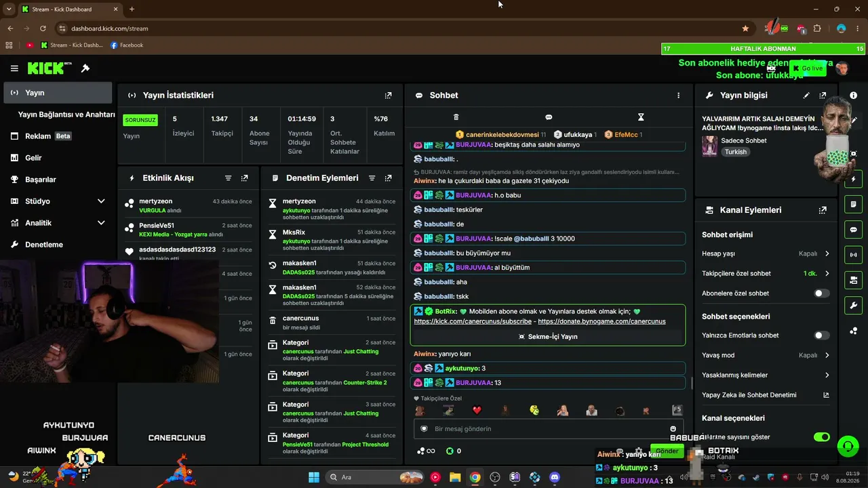Open the donate.bynogame.com/canercunus link
Screen dimensions: 868x488
coord(601,321)
